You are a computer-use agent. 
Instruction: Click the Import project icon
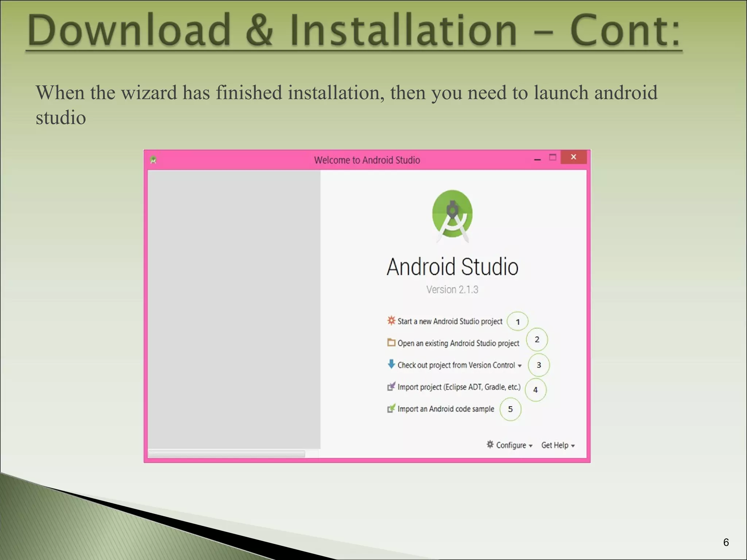(391, 386)
